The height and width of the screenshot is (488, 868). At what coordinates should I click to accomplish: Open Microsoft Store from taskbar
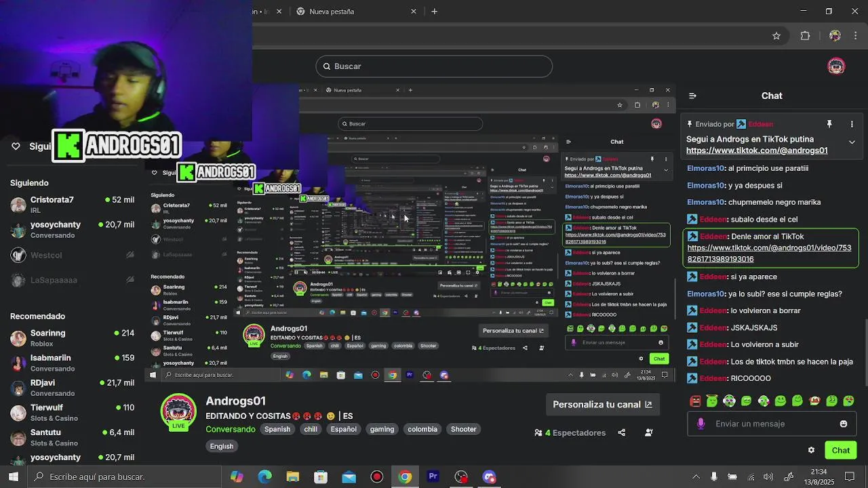click(321, 476)
